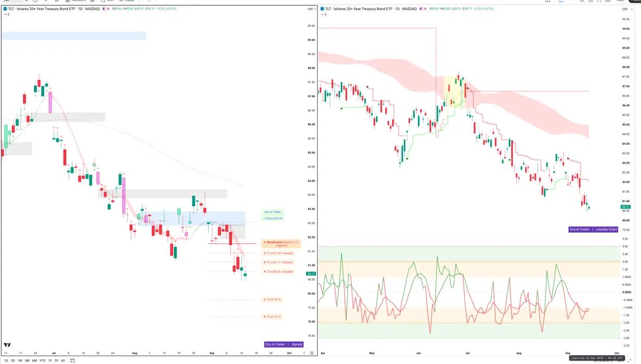Image resolution: width=641 pixels, height=364 pixels.
Task: Click the TradingView logo on left chart
Action: [x=7, y=345]
